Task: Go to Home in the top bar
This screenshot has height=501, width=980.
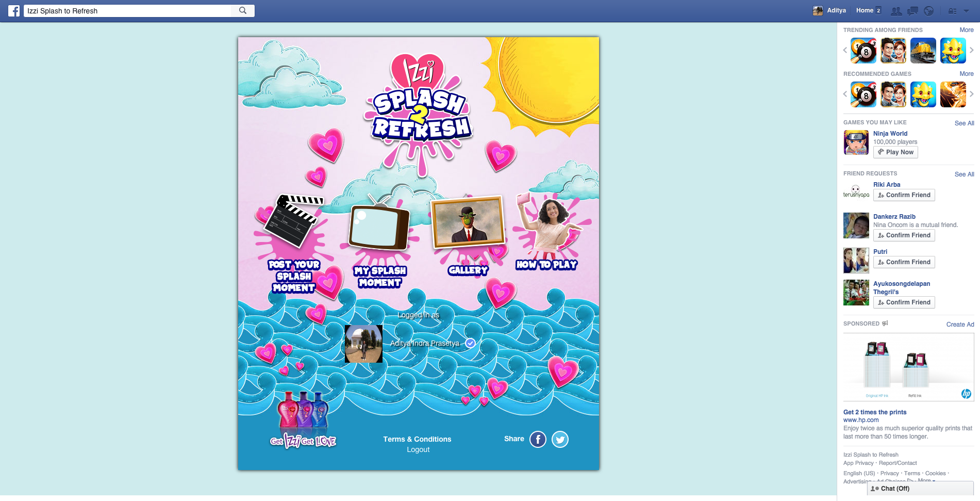Action: (865, 10)
